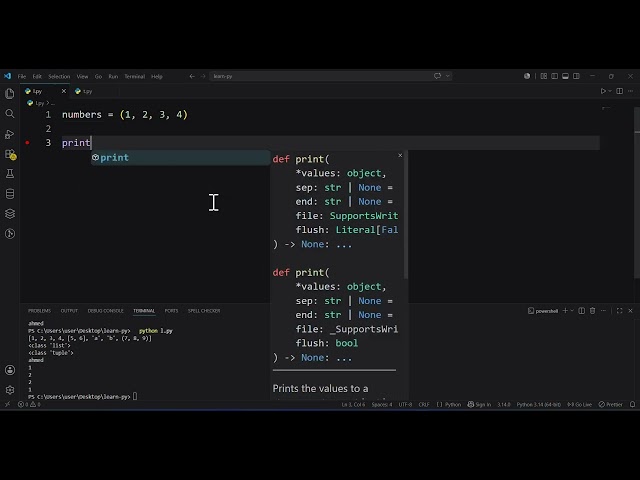Open the database icon in activity bar
Screen dimensions: 640x480
click(10, 194)
